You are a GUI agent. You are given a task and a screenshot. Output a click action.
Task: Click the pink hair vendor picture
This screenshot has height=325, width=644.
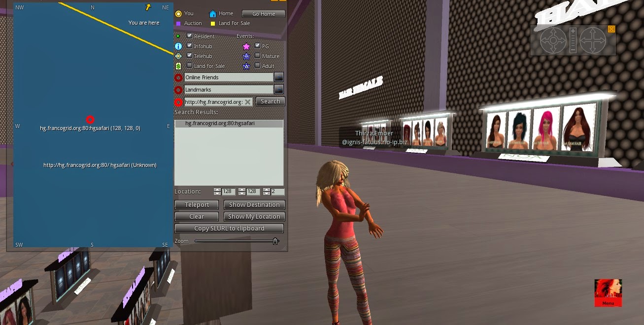(546, 128)
